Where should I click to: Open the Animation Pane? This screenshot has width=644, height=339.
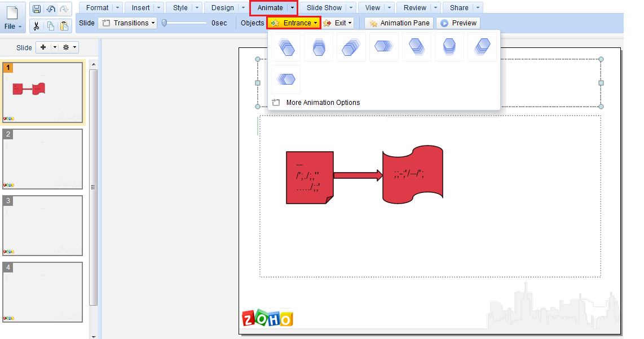coord(399,23)
